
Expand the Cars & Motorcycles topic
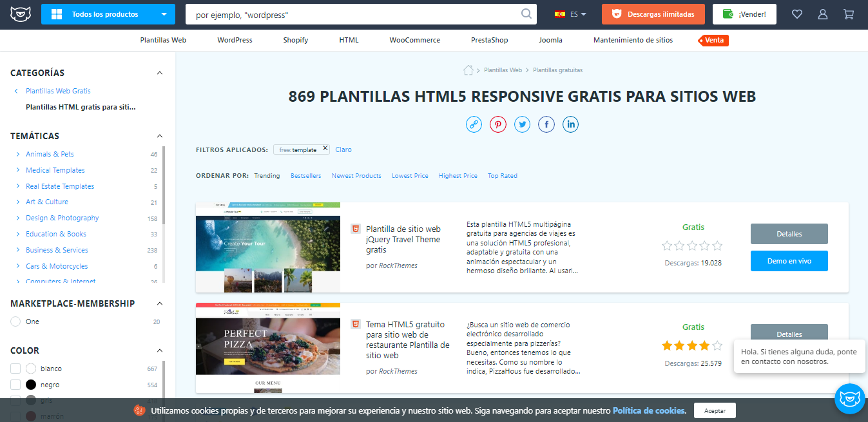(x=17, y=266)
